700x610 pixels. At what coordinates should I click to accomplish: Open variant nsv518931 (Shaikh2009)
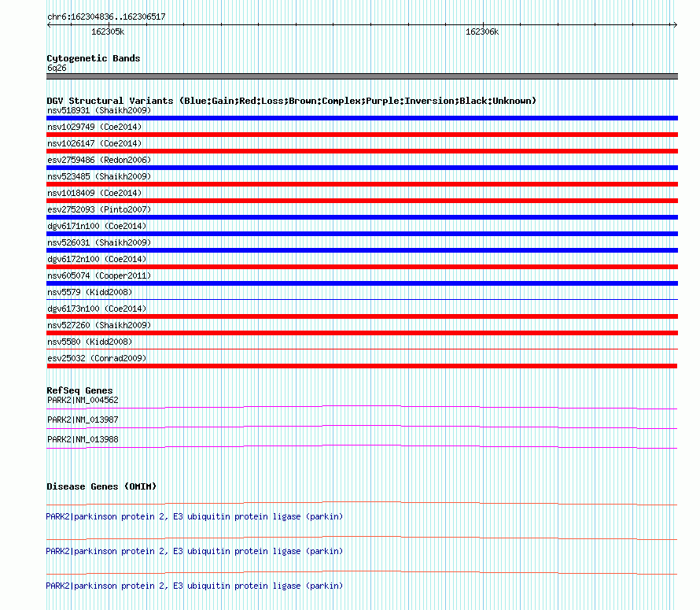[x=99, y=110]
